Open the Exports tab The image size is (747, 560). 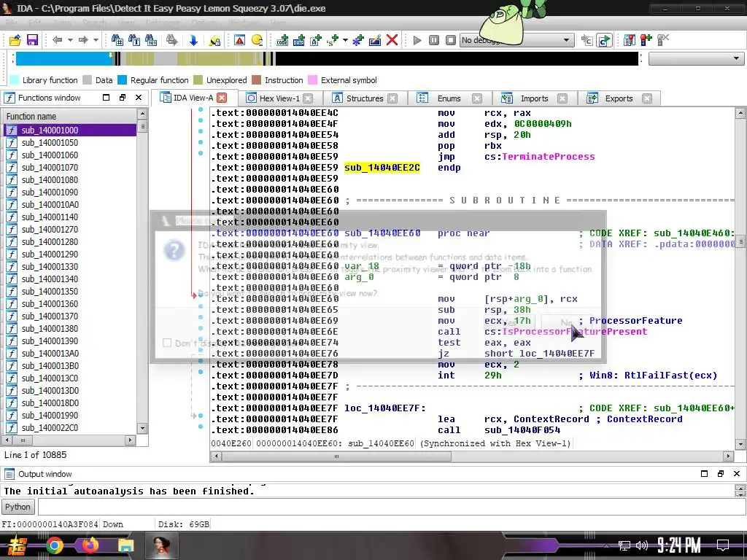coord(619,98)
